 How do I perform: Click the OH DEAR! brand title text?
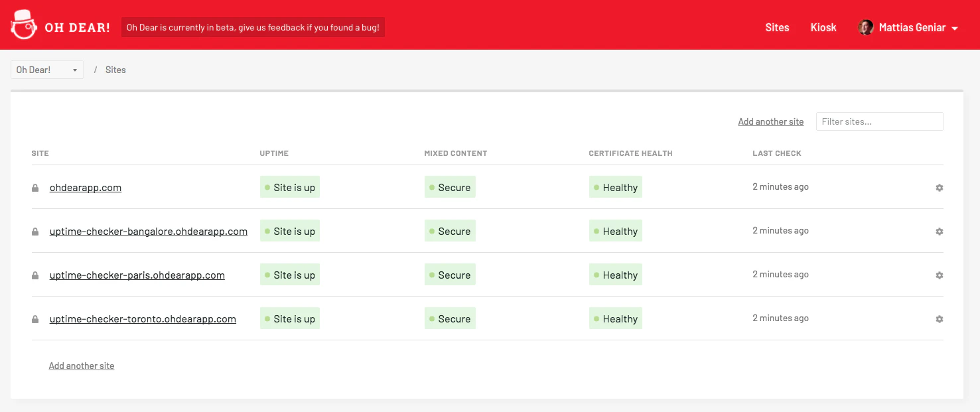tap(77, 28)
